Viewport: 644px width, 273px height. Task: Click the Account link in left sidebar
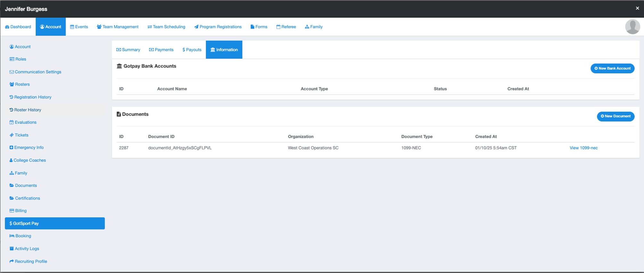pos(20,47)
